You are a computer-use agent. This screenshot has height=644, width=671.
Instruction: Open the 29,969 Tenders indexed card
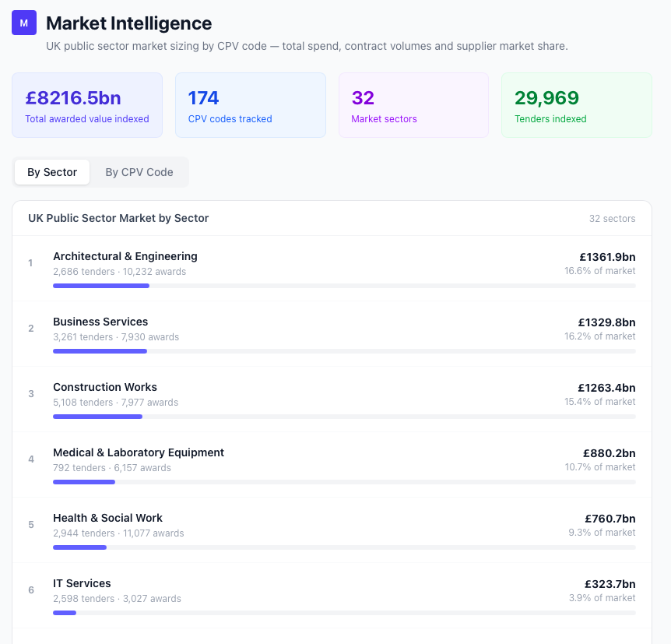[576, 105]
